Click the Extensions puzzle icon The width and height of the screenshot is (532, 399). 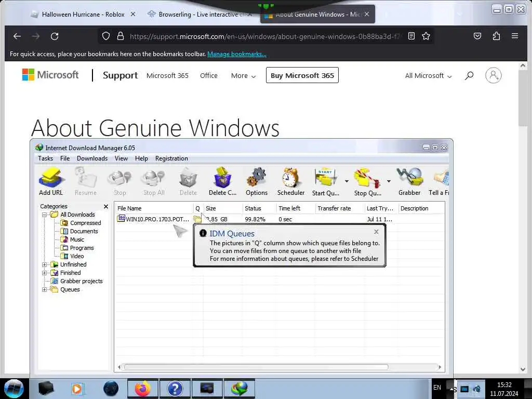(x=496, y=36)
